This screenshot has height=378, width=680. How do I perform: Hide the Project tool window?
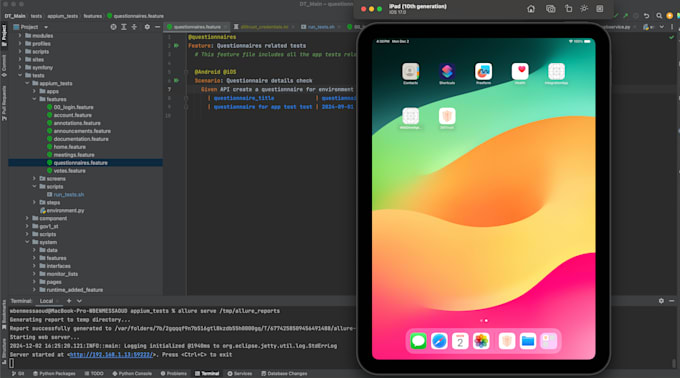[x=157, y=27]
